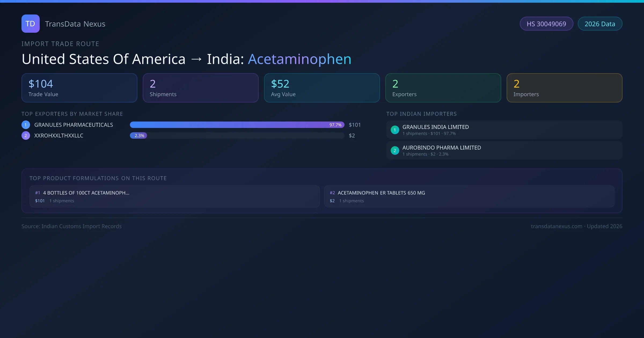Screen dimensions: 644x338
Task: Click the green number 2 badge for AUROBINDO PHARMA LIMITED
Action: (x=395, y=150)
